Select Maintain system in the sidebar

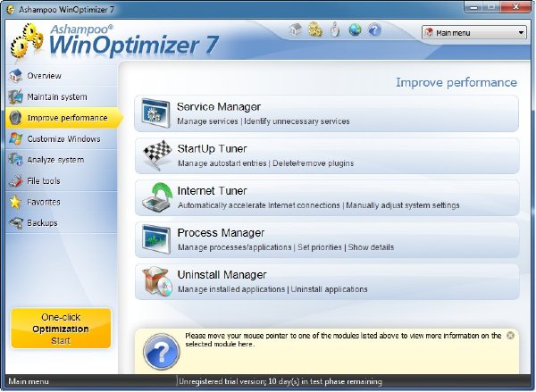coord(62,96)
